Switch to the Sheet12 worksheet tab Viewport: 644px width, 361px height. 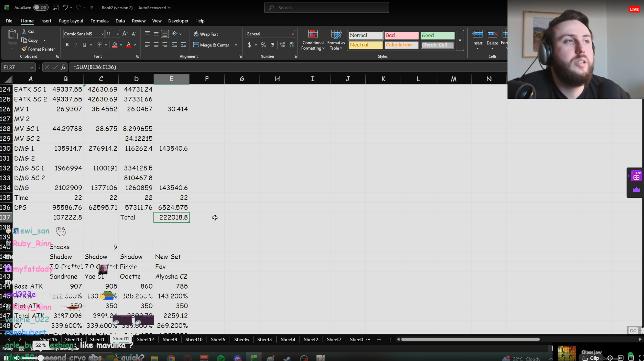pos(145,339)
